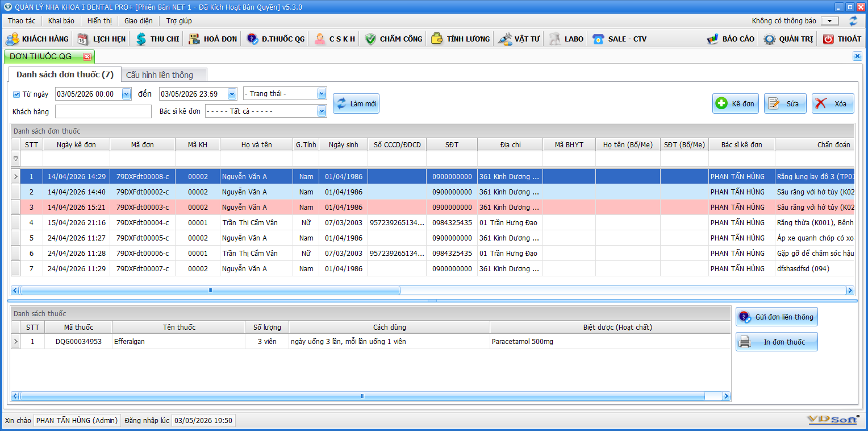The height and width of the screenshot is (431, 868).
Task: Open the Thao tác menu
Action: point(22,21)
